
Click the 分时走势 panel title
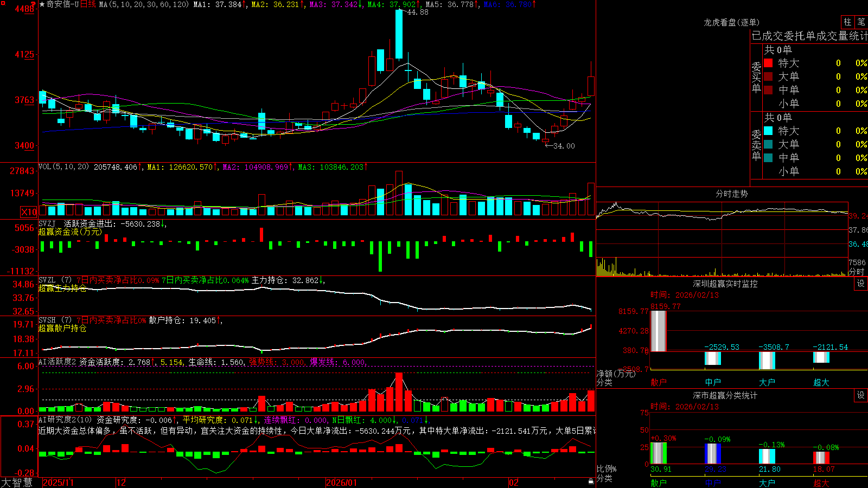point(731,194)
